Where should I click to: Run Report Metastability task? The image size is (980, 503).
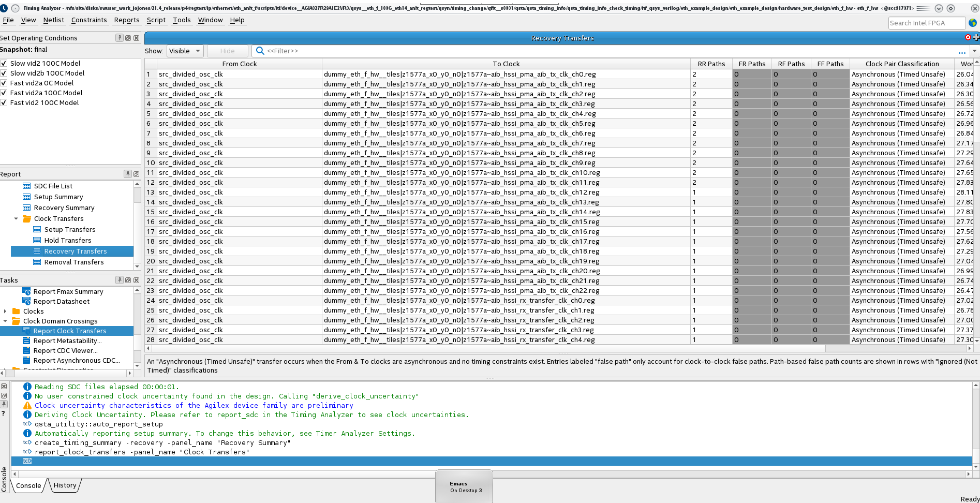click(67, 341)
